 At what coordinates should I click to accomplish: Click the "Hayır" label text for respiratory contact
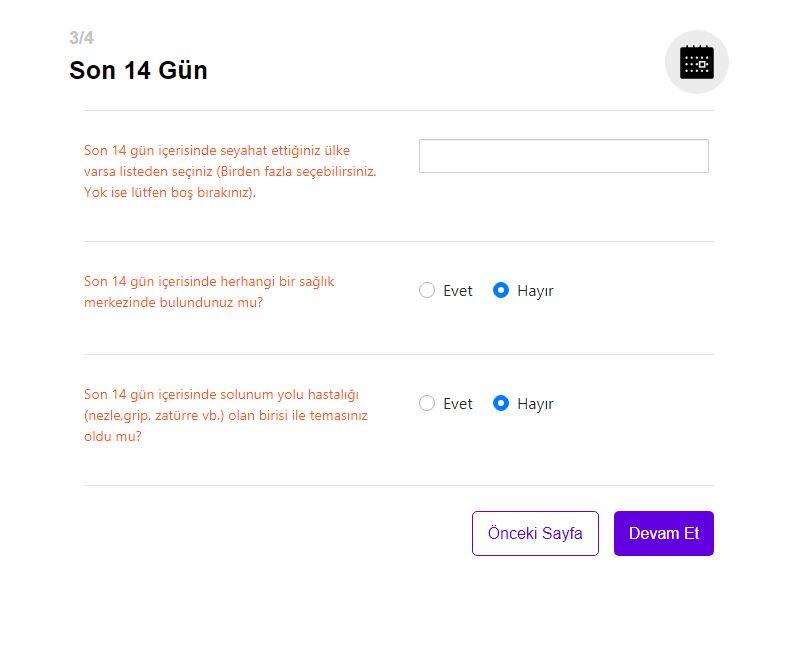535,404
